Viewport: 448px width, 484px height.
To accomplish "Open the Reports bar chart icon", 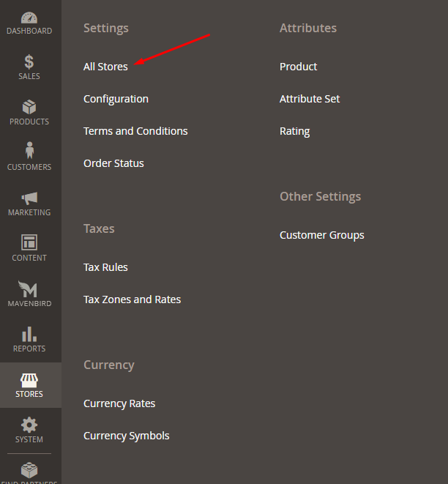I will (x=29, y=335).
